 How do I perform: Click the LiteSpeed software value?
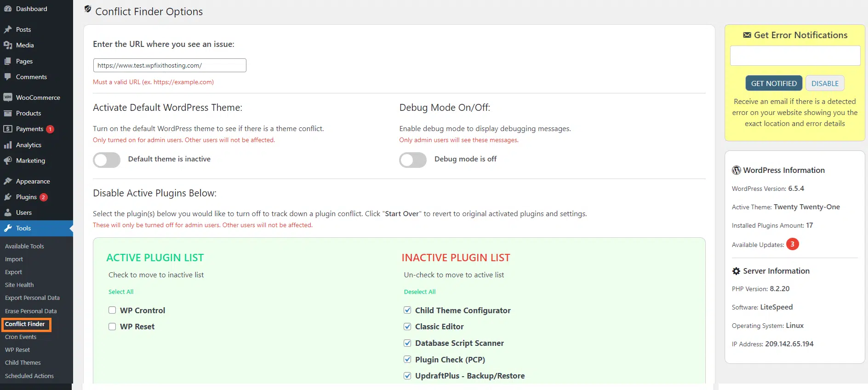[777, 307]
